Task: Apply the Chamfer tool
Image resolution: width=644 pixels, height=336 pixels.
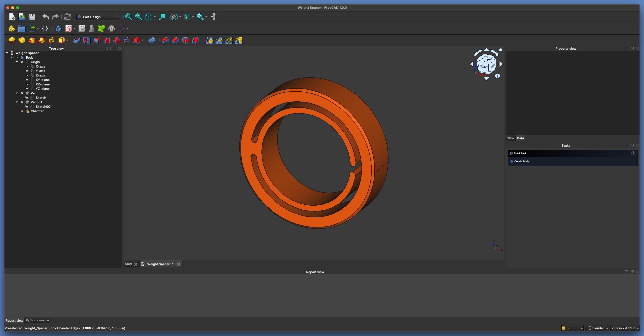Action: [x=175, y=40]
